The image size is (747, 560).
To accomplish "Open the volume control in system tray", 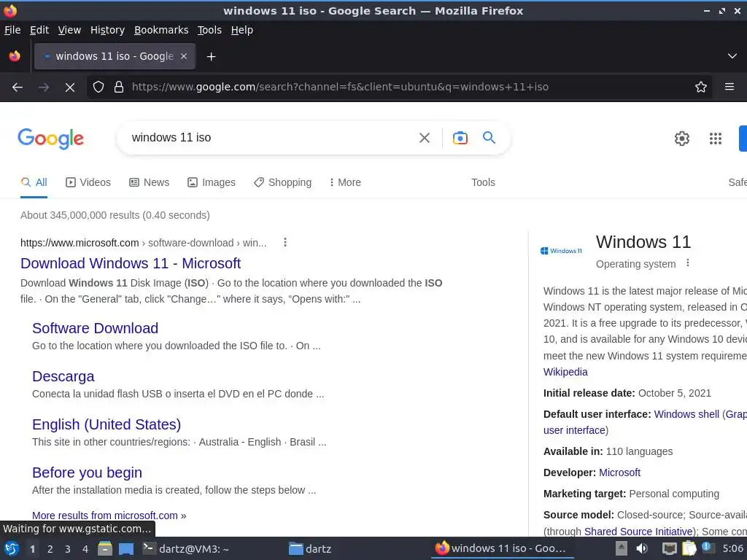I will (642, 548).
